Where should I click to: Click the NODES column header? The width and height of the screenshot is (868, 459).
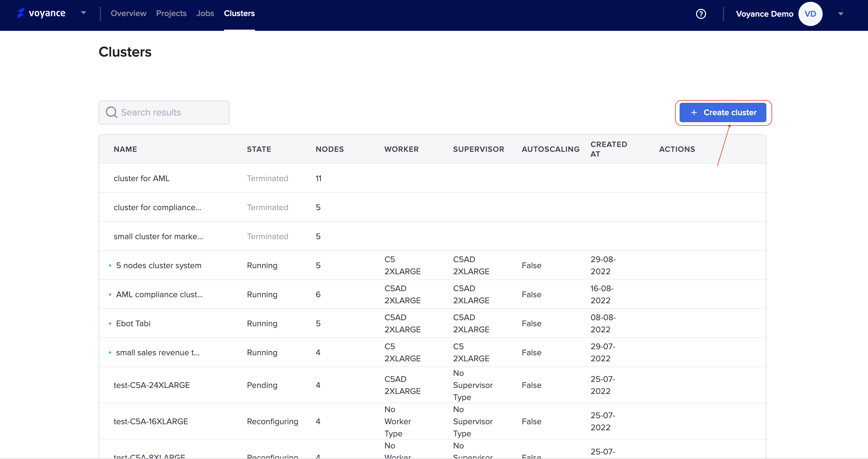(330, 149)
